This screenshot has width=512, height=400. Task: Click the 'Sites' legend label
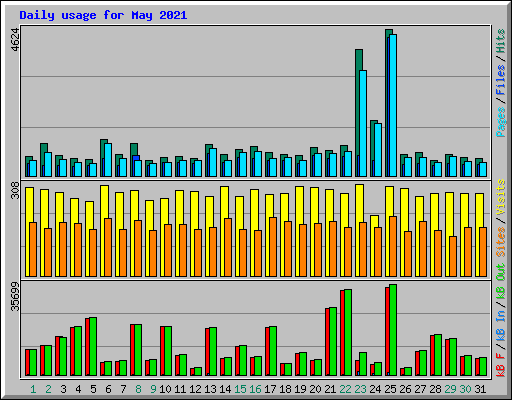(500, 242)
